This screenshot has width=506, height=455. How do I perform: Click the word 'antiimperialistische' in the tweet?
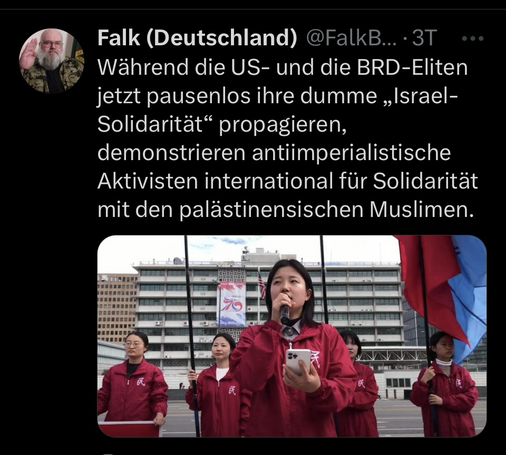coord(351,152)
